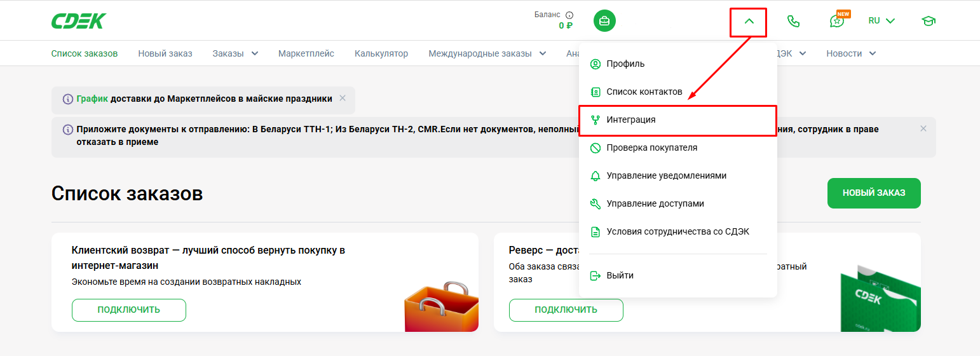Image resolution: width=980 pixels, height=356 pixels.
Task: Click the Профиль user icon
Action: point(595,64)
